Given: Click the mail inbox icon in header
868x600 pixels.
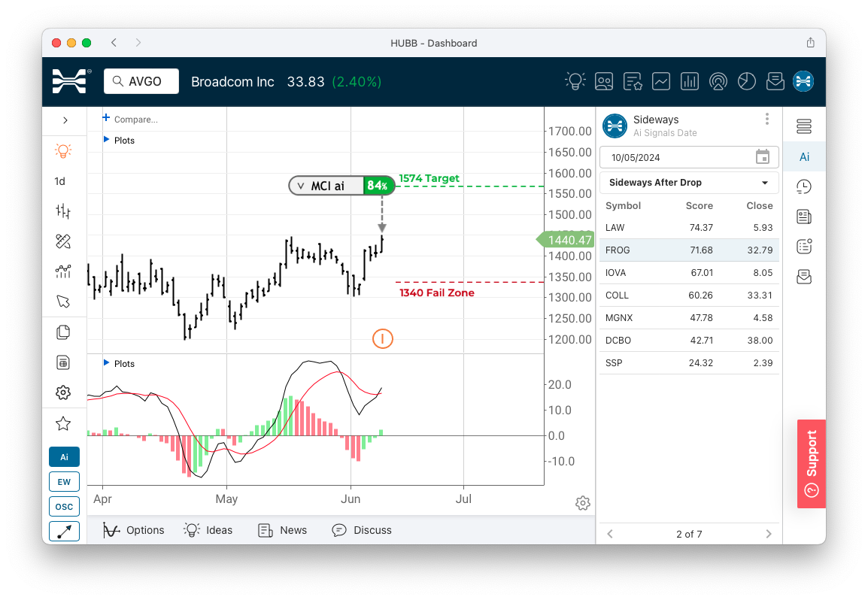Looking at the screenshot, I should [x=775, y=81].
